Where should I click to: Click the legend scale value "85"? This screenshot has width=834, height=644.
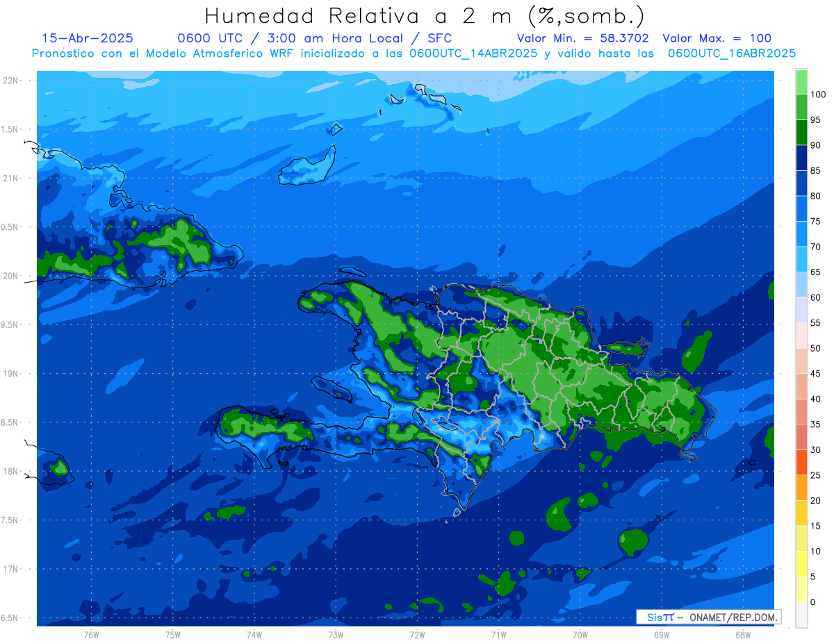point(815,170)
